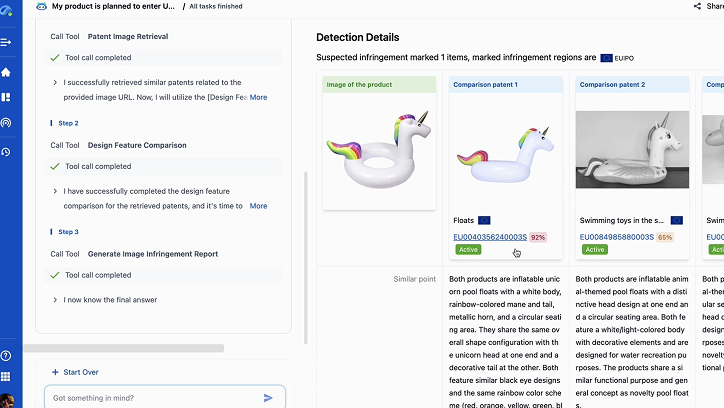Click the 92% similarity badge
The width and height of the screenshot is (724, 408).
[538, 237]
